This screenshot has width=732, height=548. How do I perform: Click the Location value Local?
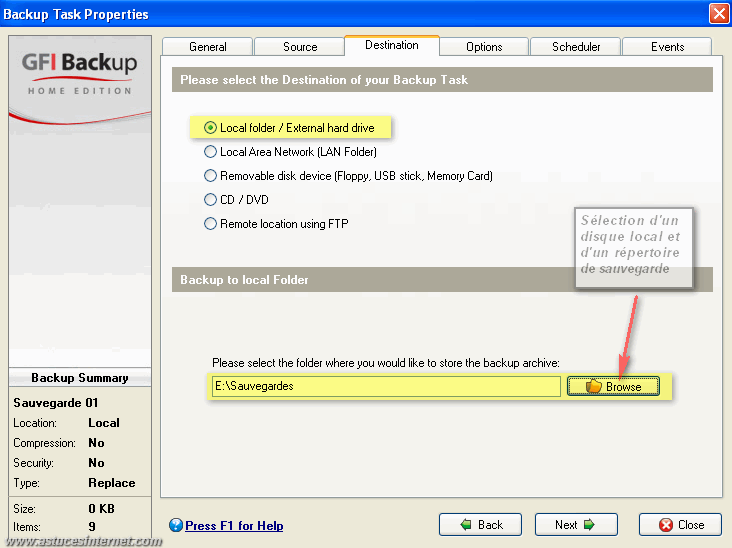104,423
